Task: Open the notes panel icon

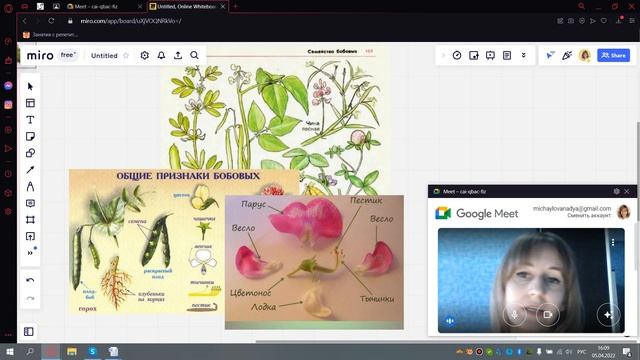Action: tap(507, 55)
